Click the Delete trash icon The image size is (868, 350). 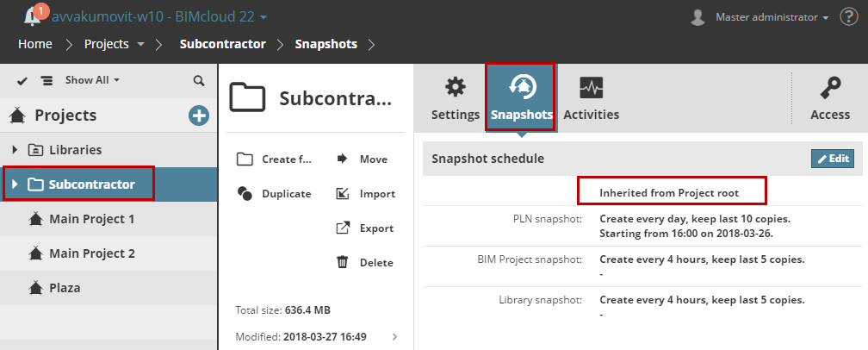pos(342,262)
